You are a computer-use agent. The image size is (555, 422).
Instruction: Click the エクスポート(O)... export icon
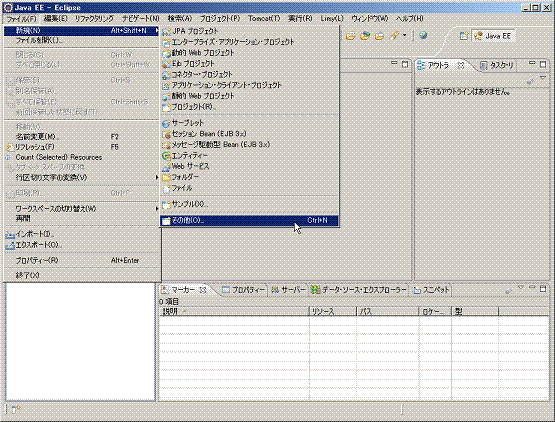10,245
